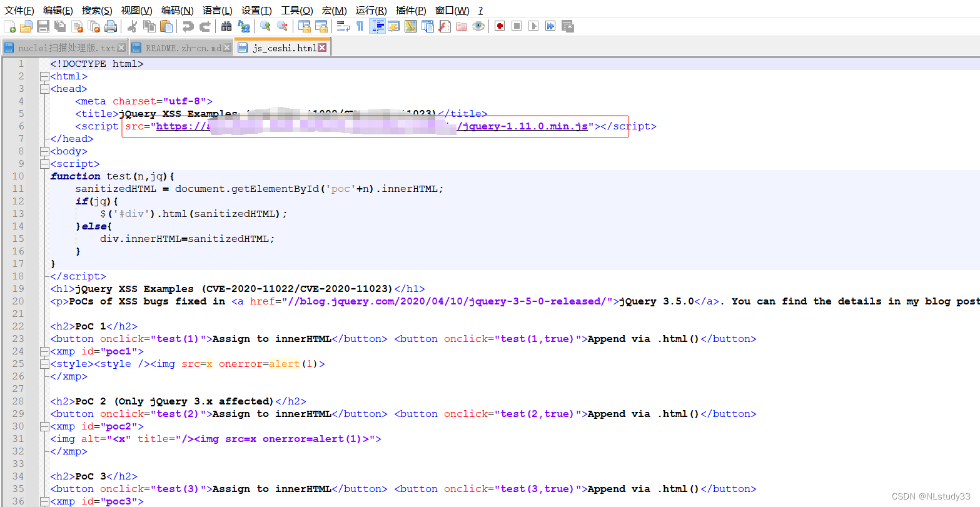Click the text '<!DOCTYPE html>' on line 1
Viewport: 980px width, 507px height.
97,64
